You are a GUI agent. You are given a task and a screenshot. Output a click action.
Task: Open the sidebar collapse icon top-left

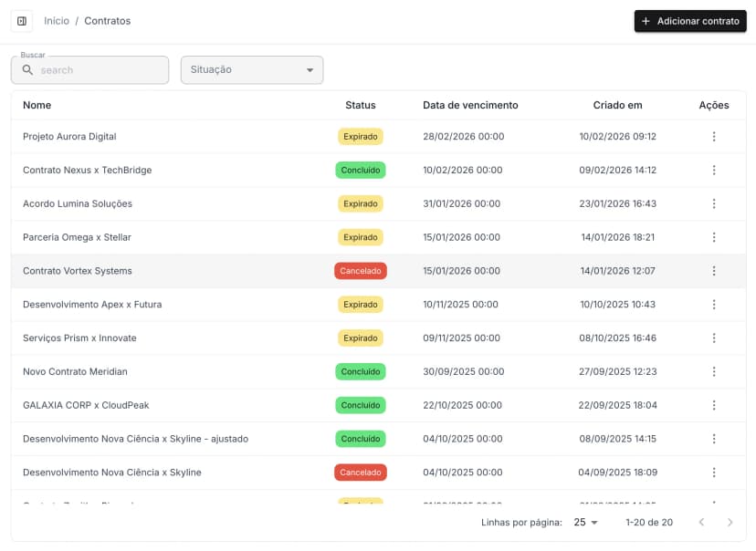click(21, 21)
